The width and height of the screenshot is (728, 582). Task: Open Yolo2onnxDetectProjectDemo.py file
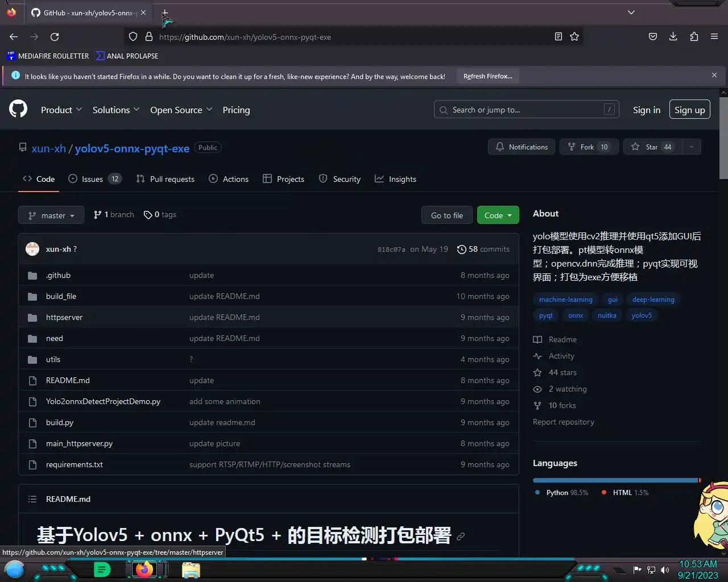[x=103, y=401]
